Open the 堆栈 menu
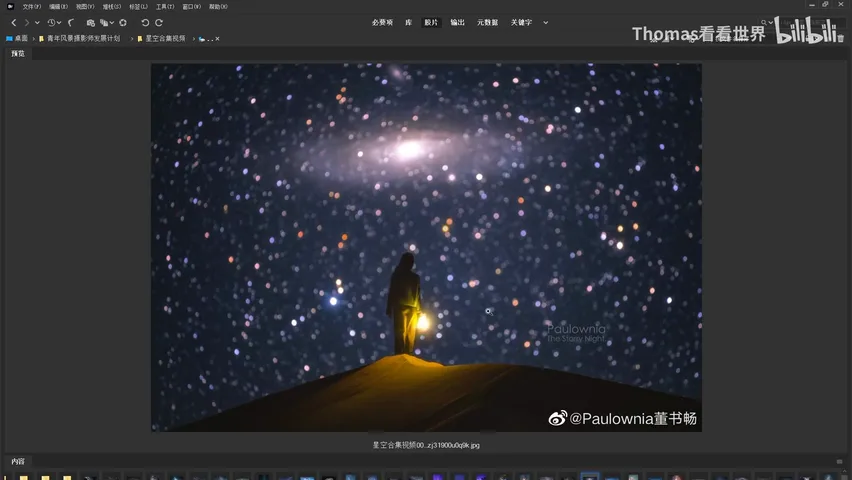 [111, 7]
